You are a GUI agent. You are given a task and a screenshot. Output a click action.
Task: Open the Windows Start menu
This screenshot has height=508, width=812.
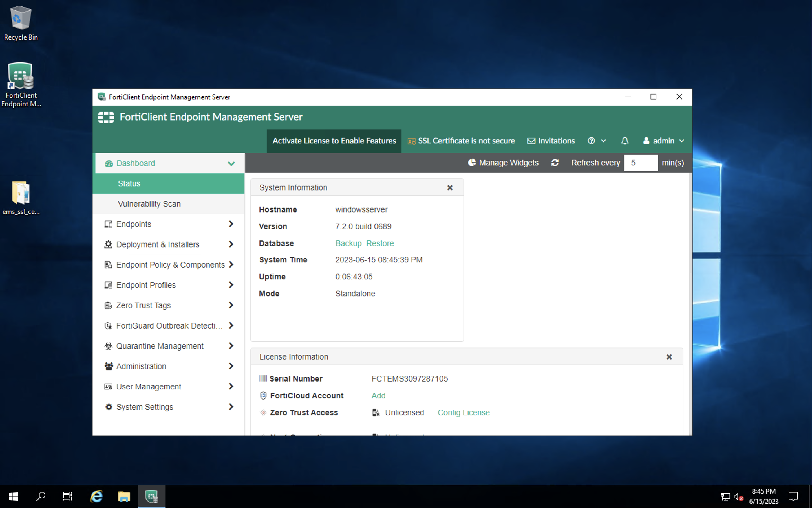(14, 496)
